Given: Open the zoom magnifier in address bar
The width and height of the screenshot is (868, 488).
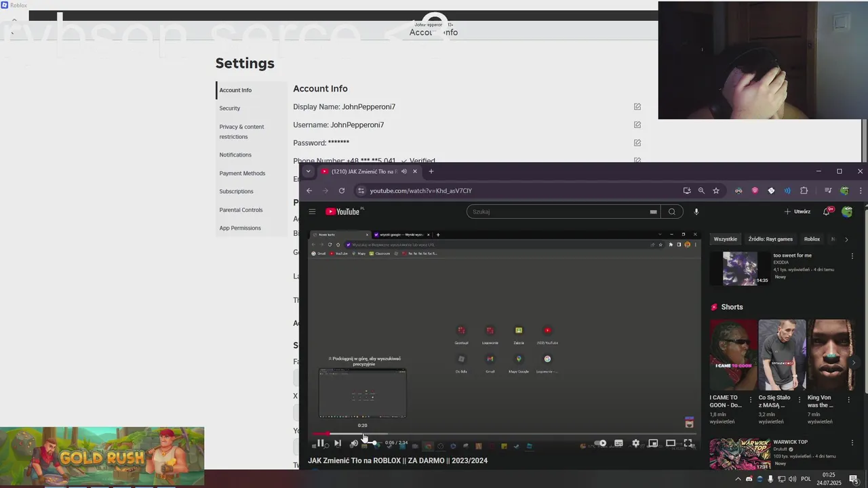Looking at the screenshot, I should pos(701,190).
